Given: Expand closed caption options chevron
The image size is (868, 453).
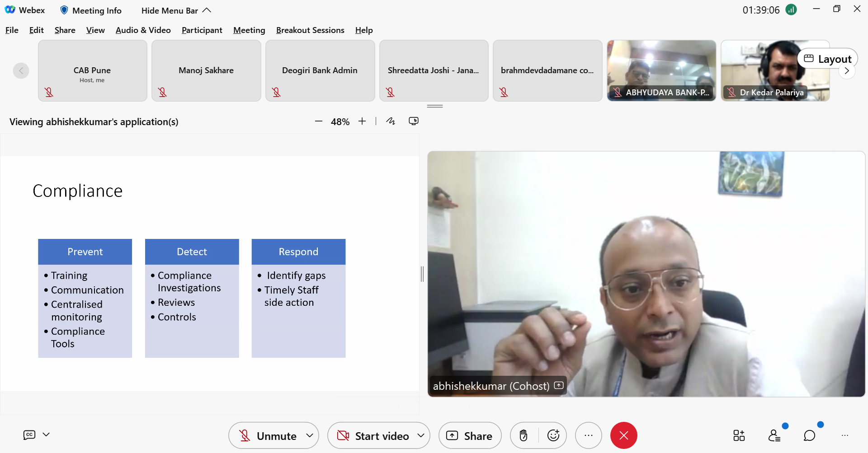Looking at the screenshot, I should pyautogui.click(x=46, y=434).
